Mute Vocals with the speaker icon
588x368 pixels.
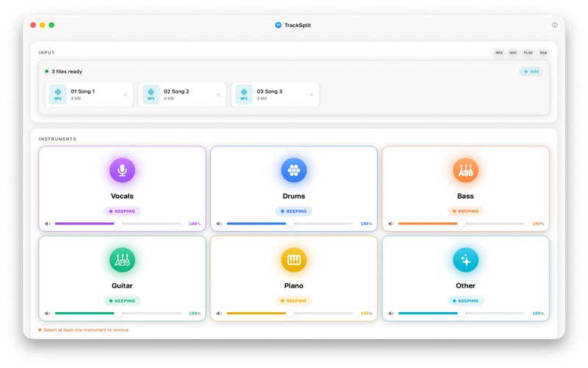pyautogui.click(x=48, y=224)
